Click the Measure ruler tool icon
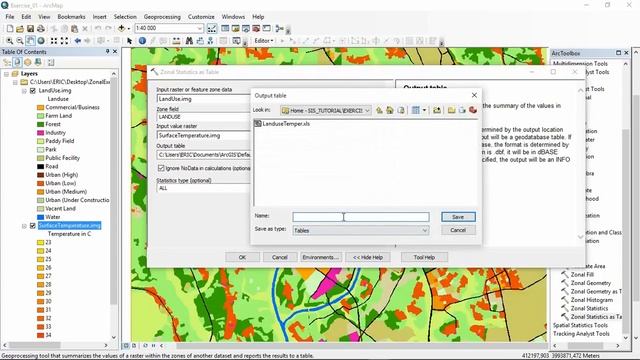Image resolution: width=640 pixels, height=360 pixels. 176,41
